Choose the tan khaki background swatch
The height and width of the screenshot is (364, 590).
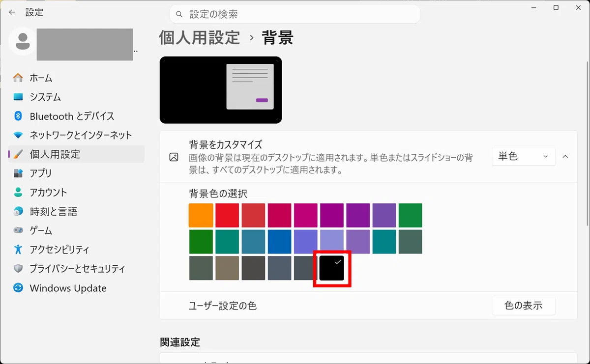click(227, 268)
